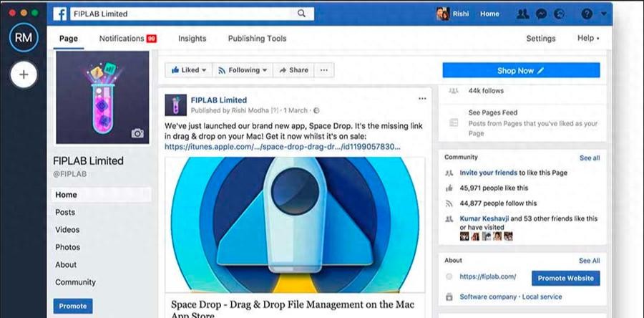Click the Promote Website button
Screen dimensions: 644x318
565,278
